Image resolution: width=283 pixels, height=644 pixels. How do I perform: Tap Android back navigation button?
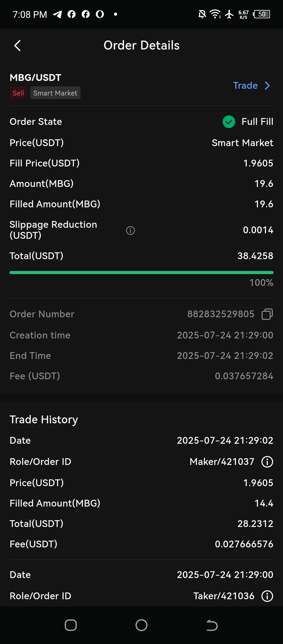pyautogui.click(x=212, y=625)
